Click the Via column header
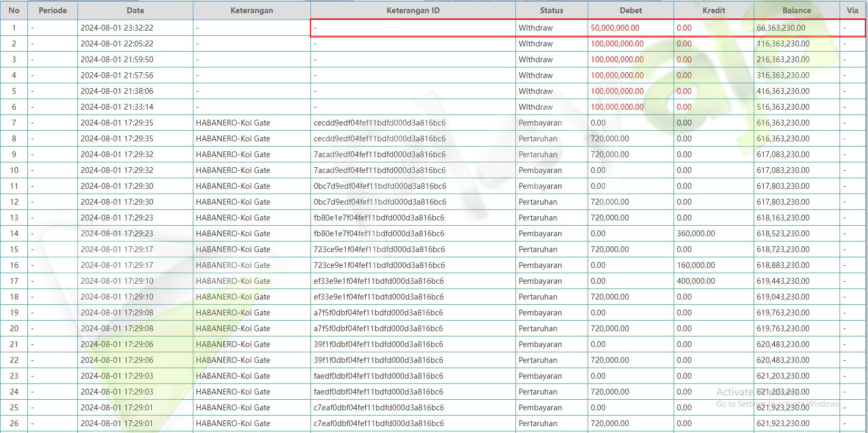The width and height of the screenshot is (868, 433). click(852, 11)
